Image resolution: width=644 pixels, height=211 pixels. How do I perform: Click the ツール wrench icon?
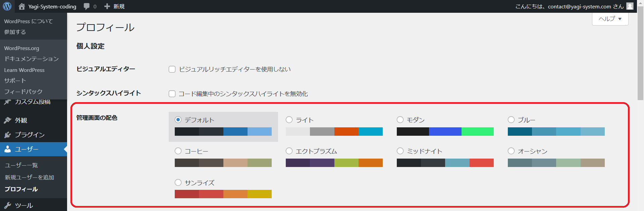(8, 205)
